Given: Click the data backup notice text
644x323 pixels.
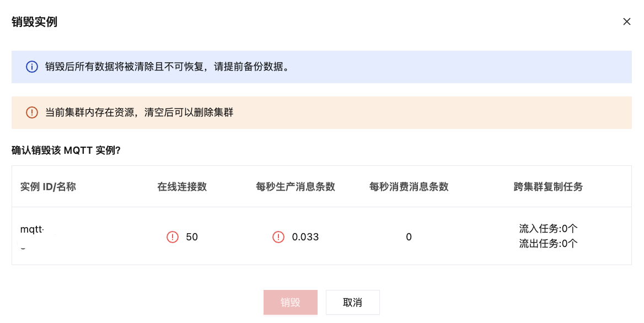Looking at the screenshot, I should (x=167, y=67).
